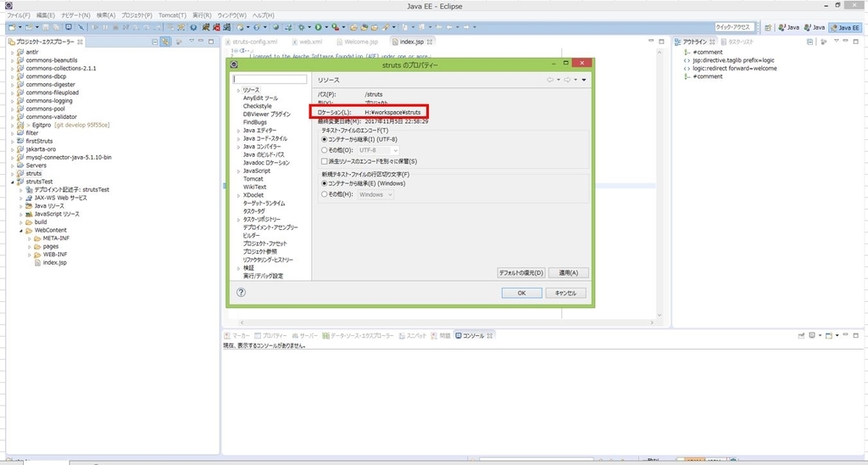Click the green Run toolbar icon
This screenshot has width=868, height=465.
[319, 27]
